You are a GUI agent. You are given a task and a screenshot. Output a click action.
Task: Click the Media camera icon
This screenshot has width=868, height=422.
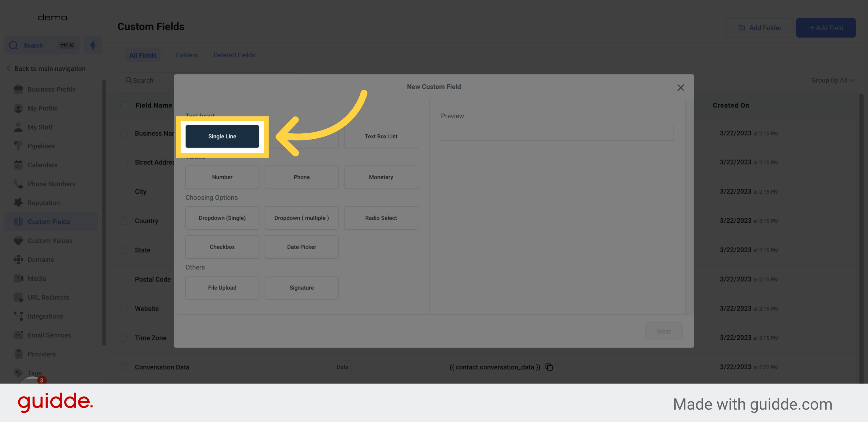18,278
